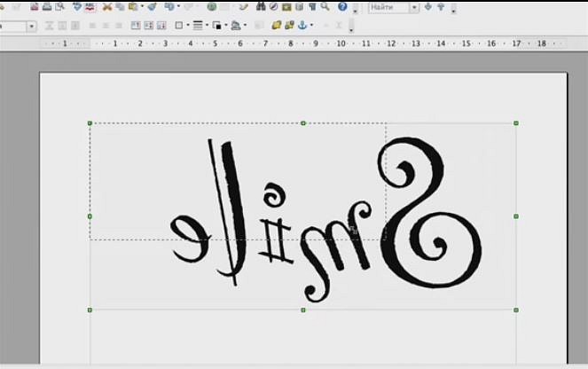Screen dimensions: 588x369
Task: Click the horizontal ruler at mark 9
Action: (x=316, y=43)
